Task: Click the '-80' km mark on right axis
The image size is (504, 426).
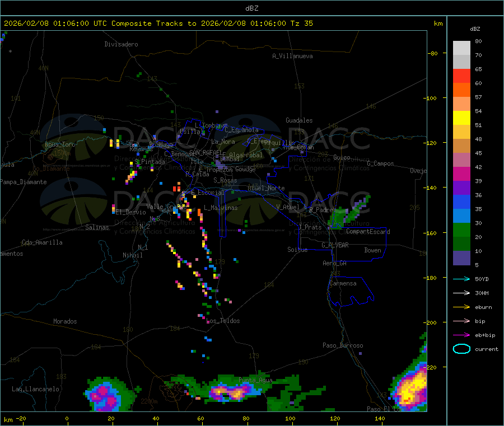Action: tap(433, 53)
